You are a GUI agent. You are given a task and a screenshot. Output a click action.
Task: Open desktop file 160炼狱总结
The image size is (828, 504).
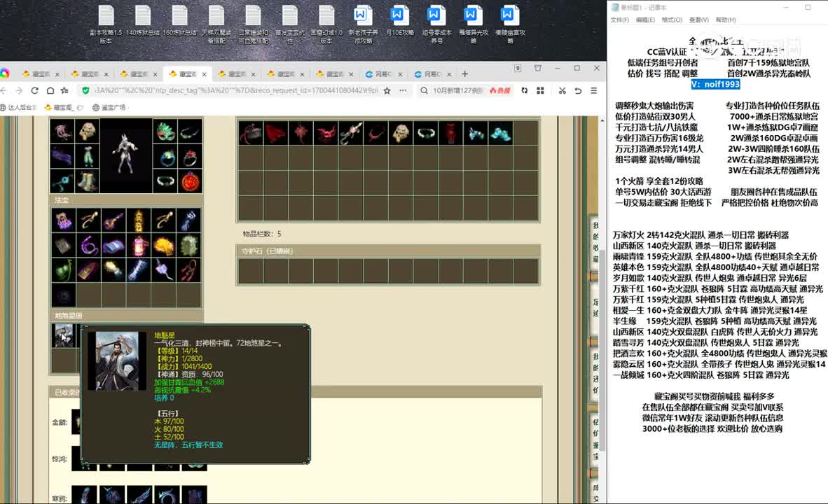point(179,21)
